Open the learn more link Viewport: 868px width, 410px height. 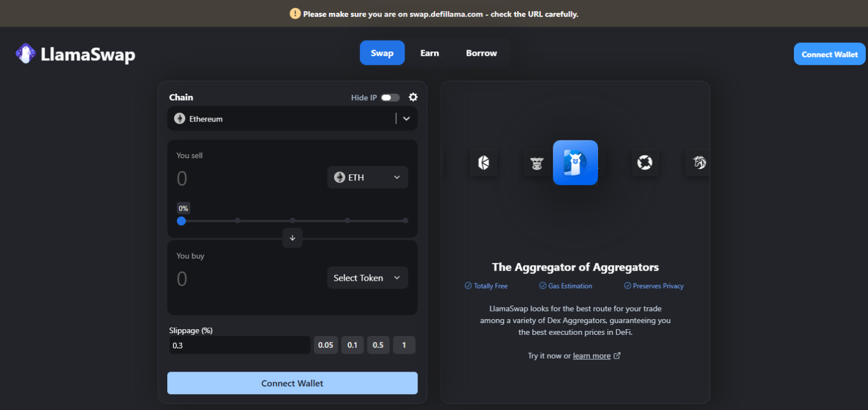click(x=592, y=356)
